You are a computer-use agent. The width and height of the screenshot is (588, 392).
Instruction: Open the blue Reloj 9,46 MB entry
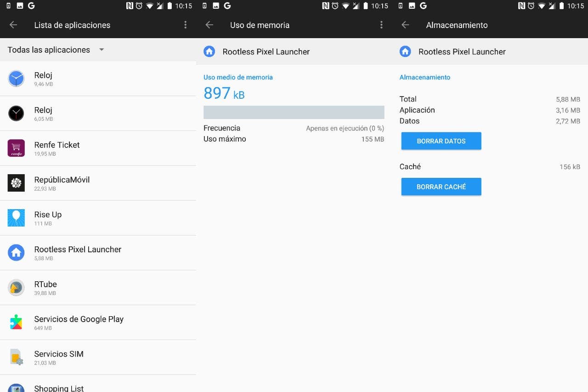(x=43, y=79)
